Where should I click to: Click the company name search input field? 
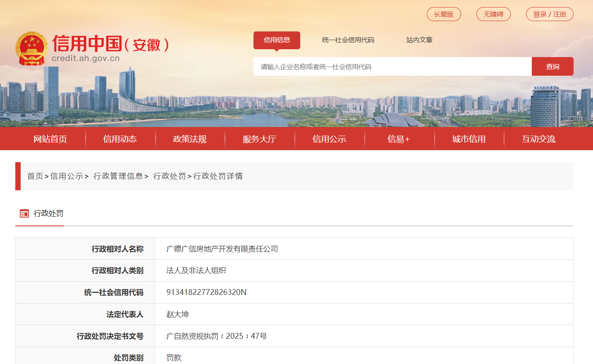[x=392, y=66]
